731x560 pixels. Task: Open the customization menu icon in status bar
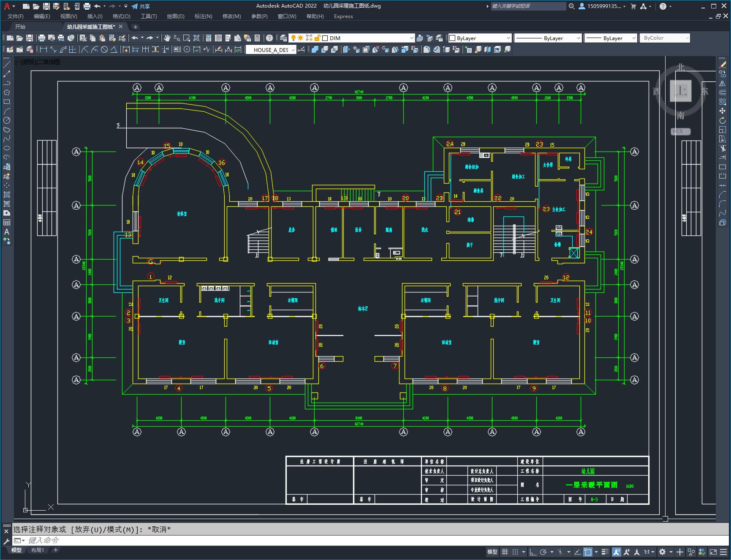[723, 552]
